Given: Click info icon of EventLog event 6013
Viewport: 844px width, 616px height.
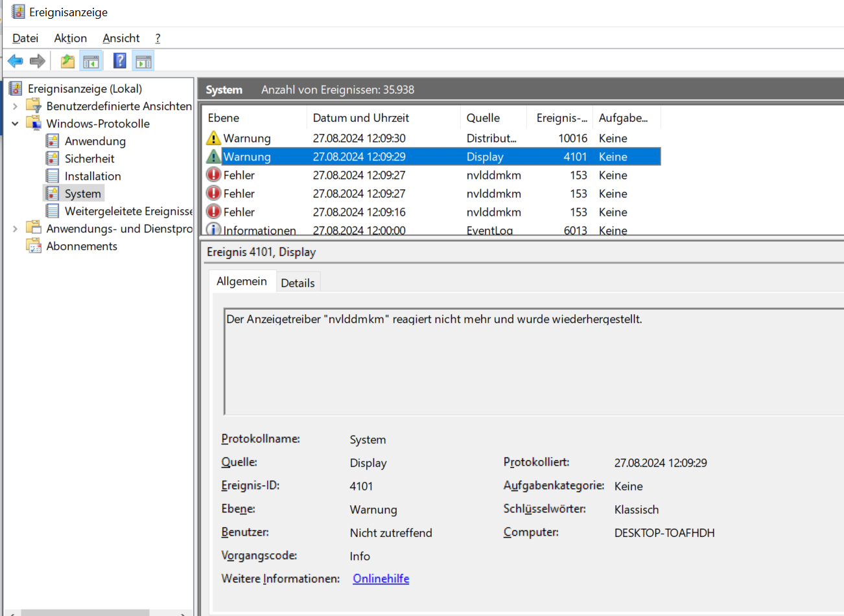Looking at the screenshot, I should click(213, 229).
